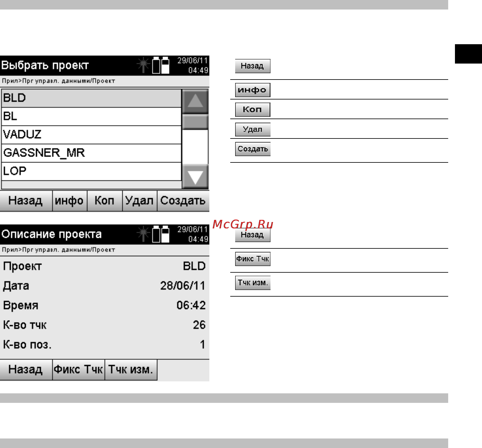Click the laser icon in Выбрать проект header
Screen dimensions: 482x448
click(143, 65)
